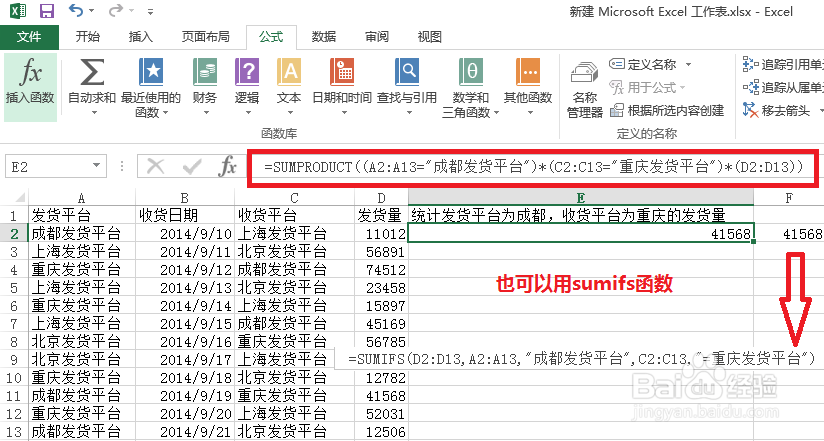Click Trace Dependents (追踪从属单元格) icon

pyautogui.click(x=748, y=87)
